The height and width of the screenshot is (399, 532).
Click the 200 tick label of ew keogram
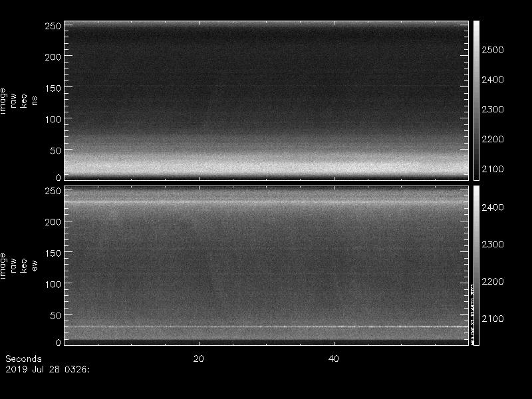tap(53, 222)
